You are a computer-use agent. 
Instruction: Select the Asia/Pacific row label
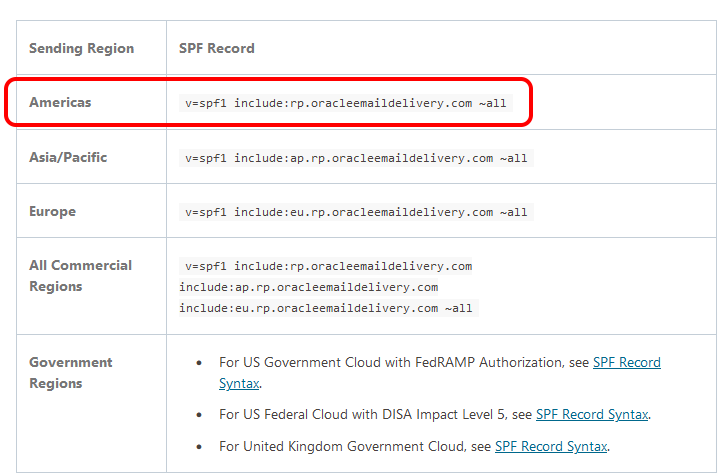[x=68, y=157]
